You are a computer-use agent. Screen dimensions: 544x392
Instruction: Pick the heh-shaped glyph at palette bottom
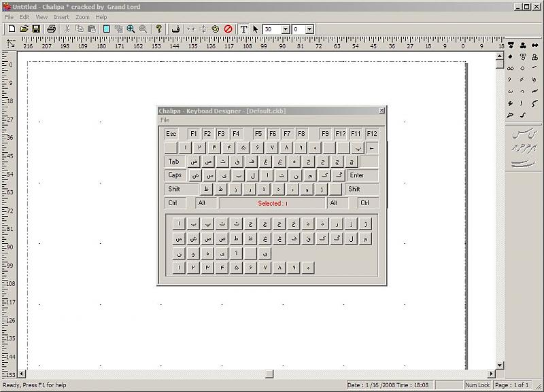click(x=510, y=115)
